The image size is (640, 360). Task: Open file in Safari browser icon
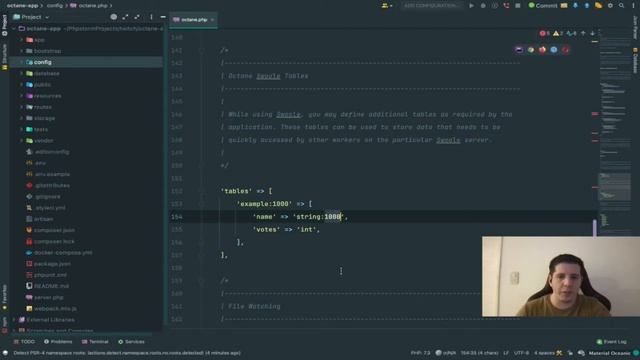tap(553, 50)
